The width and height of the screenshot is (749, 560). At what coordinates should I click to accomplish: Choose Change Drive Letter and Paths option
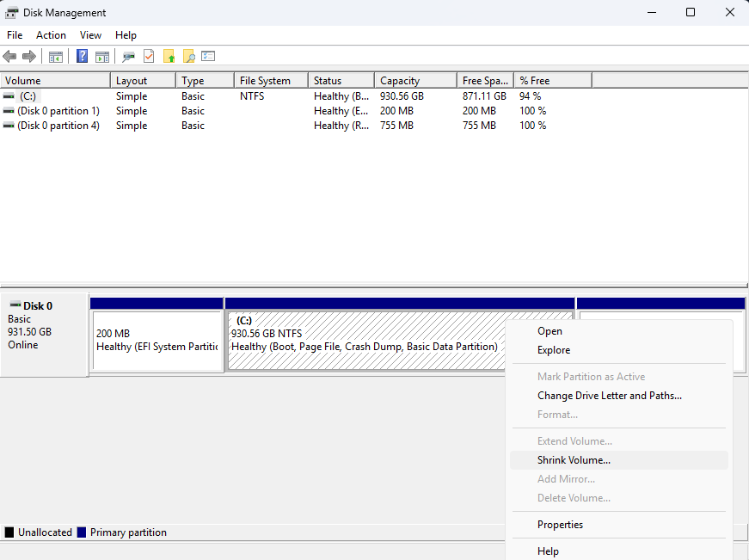610,395
